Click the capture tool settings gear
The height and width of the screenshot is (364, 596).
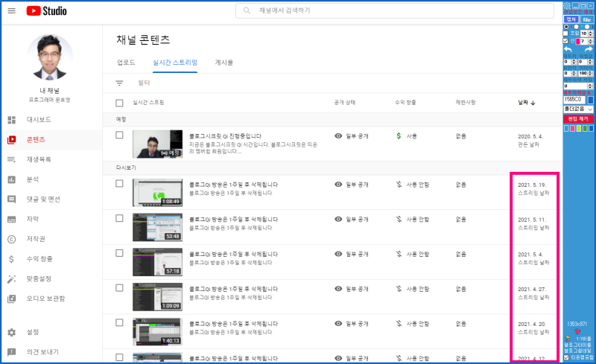tap(567, 6)
